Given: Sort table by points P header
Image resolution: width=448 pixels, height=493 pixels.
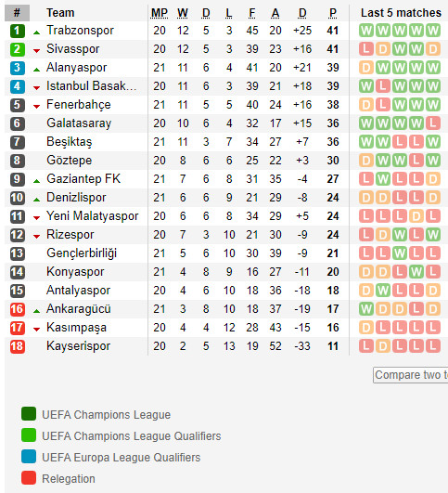Looking at the screenshot, I should pos(333,13).
